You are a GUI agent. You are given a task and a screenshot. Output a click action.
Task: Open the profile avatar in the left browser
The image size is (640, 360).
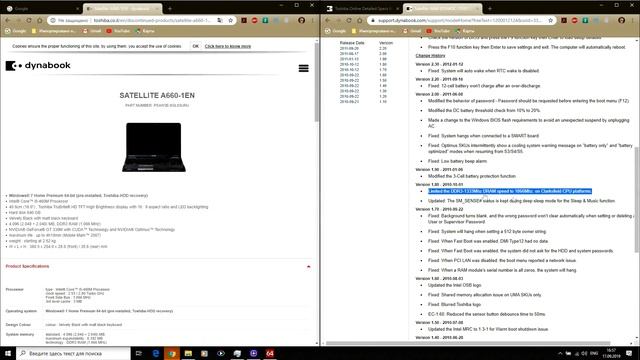click(x=301, y=20)
